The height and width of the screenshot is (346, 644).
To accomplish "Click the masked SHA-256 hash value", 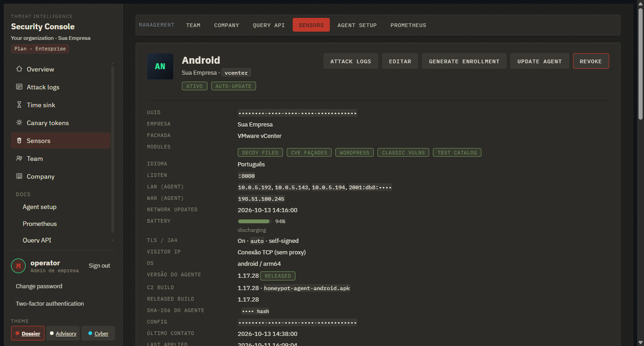I will (256, 311).
